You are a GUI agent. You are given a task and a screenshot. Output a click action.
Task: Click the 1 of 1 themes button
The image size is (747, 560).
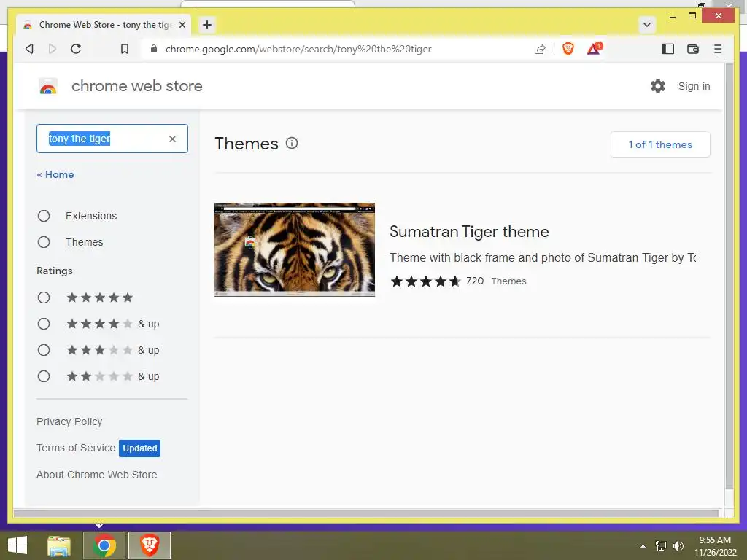pos(659,144)
